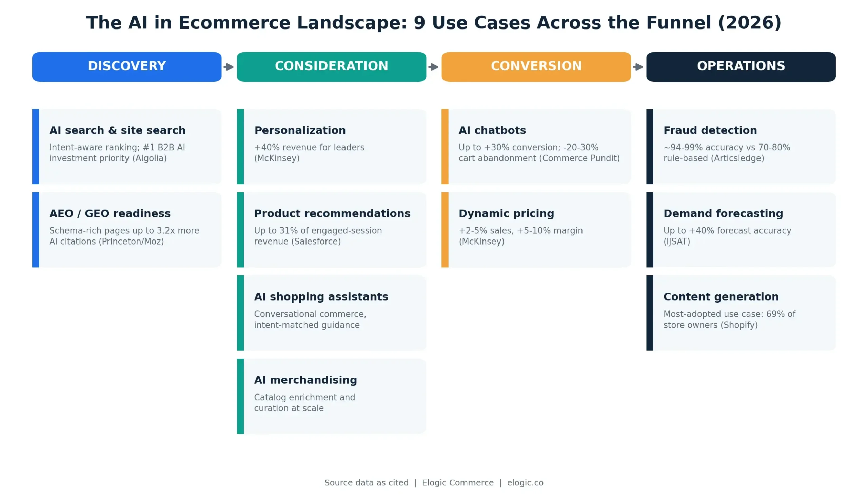
Task: Click the AI shopping assistants title
Action: pos(321,296)
